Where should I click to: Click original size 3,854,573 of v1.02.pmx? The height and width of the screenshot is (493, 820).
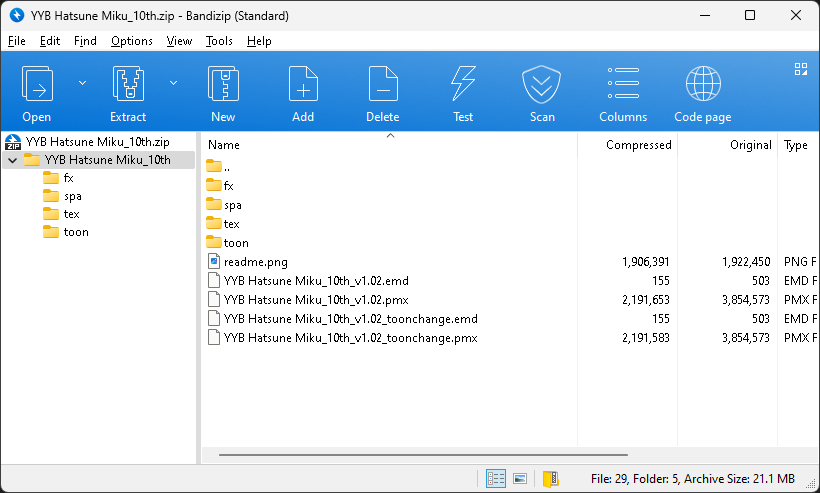point(746,300)
